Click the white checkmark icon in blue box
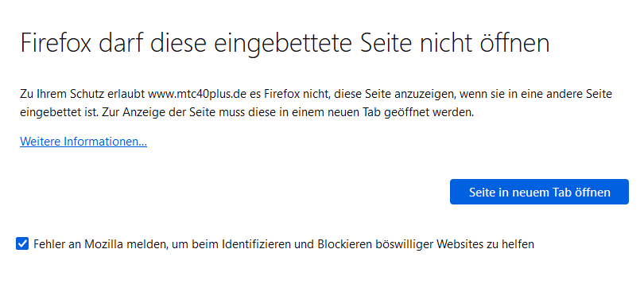The height and width of the screenshot is (288, 644). (22, 243)
